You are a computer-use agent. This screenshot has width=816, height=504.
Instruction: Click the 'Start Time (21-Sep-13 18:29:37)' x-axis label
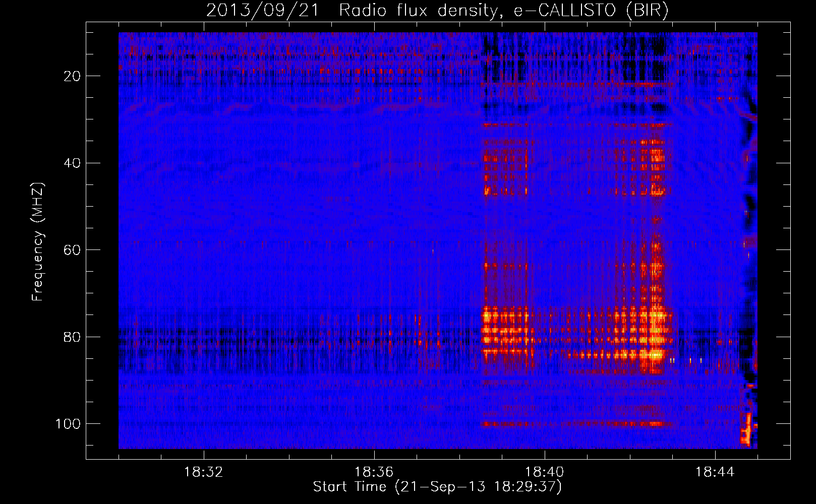coord(437,487)
